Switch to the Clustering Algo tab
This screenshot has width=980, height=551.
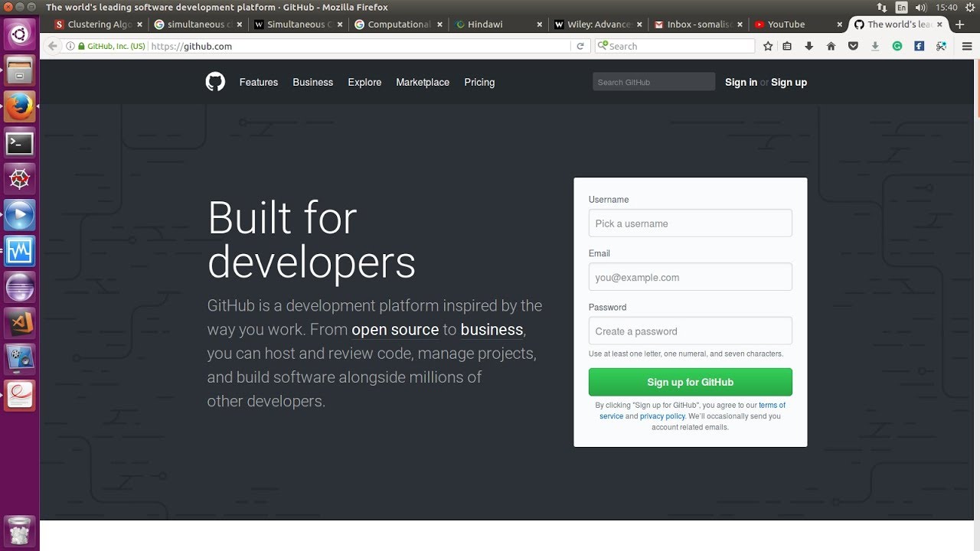pyautogui.click(x=99, y=24)
